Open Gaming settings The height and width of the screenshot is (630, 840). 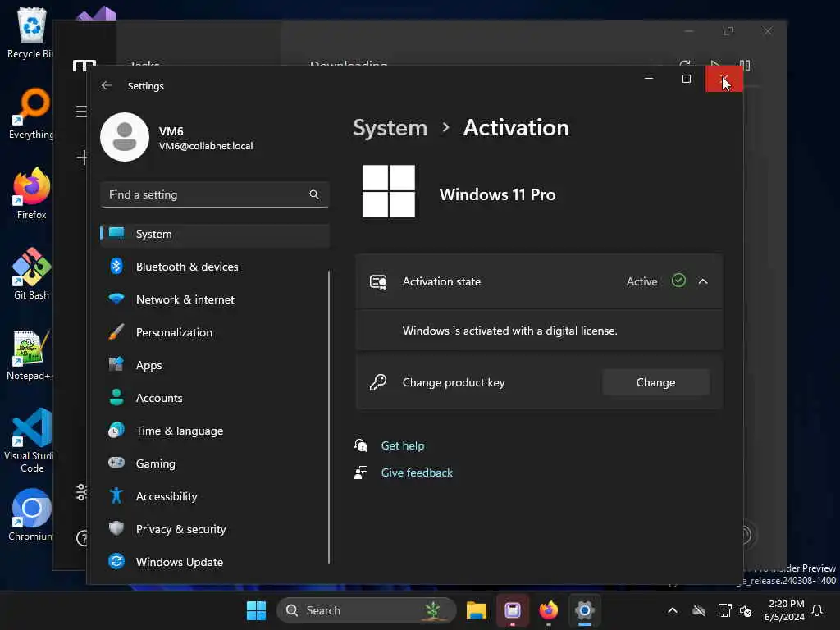(214, 463)
